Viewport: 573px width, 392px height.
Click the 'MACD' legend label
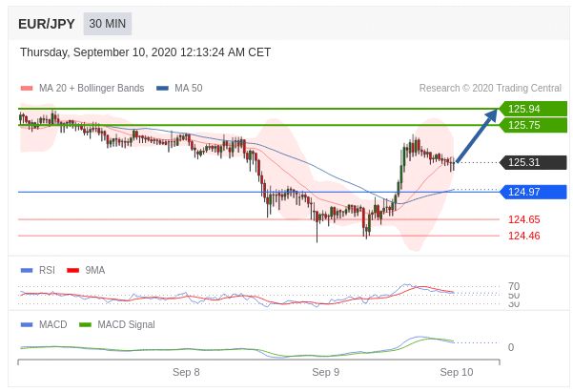(x=53, y=324)
